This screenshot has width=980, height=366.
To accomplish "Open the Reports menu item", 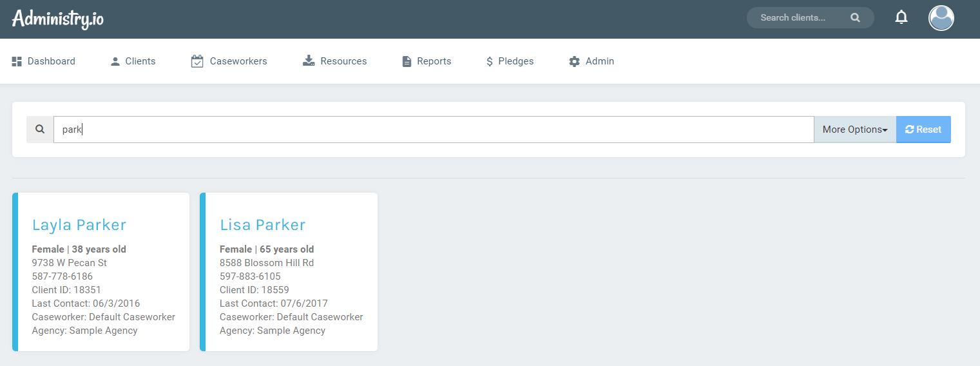I will pos(434,61).
